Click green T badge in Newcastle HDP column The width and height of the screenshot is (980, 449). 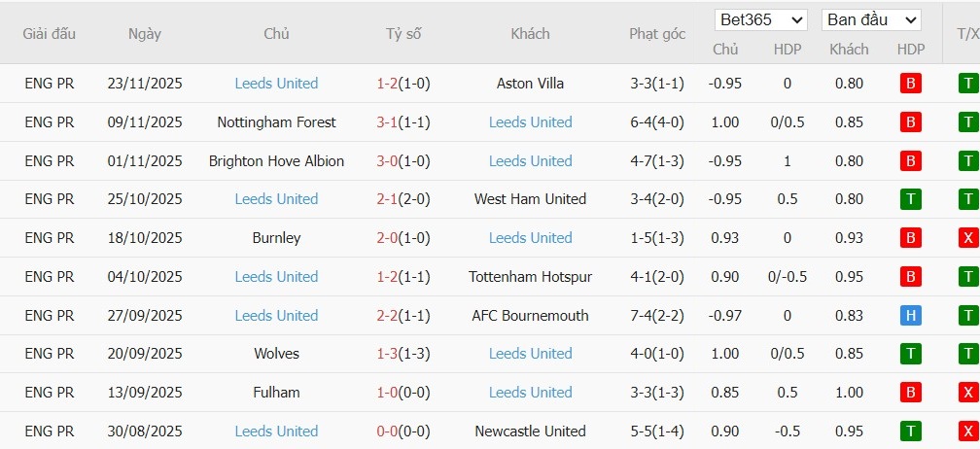tap(911, 431)
